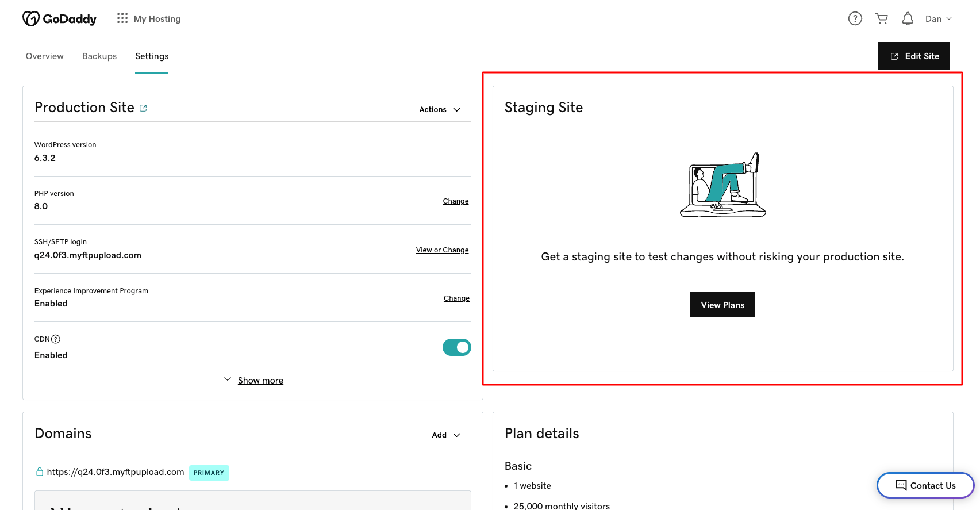
Task: Click View Plans for staging site
Action: pos(722,305)
